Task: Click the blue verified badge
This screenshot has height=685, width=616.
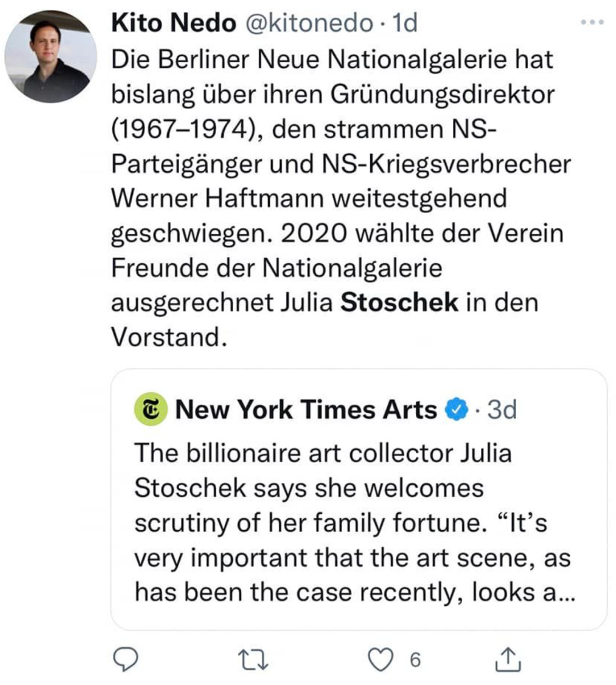Action: (456, 410)
